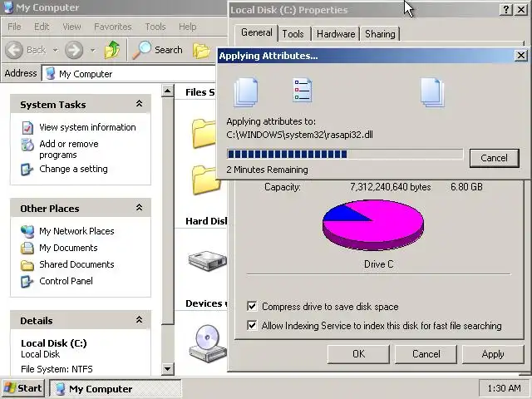Click the View system information icon

click(x=27, y=127)
